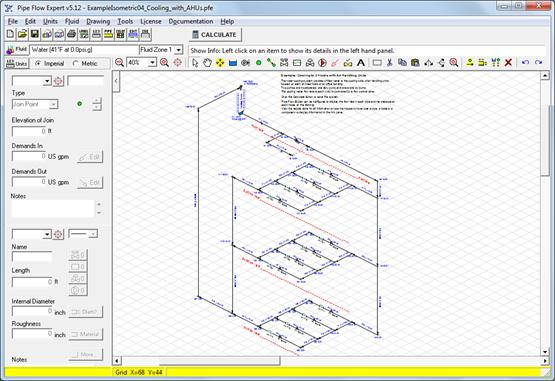This screenshot has height=381, width=555.
Task: Click the zoom out magnifier icon
Action: [120, 63]
